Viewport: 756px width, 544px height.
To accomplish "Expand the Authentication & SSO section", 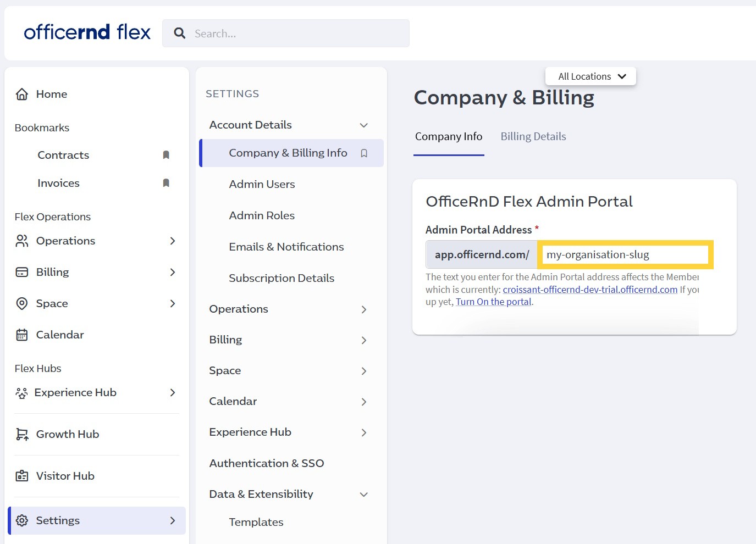I will pos(266,463).
